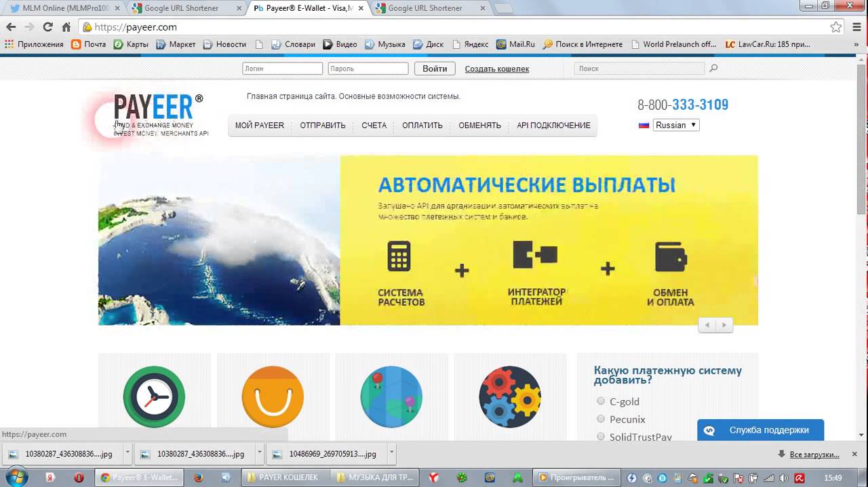Open the globe with map pins icon
This screenshot has height=487, width=868.
coord(391,397)
